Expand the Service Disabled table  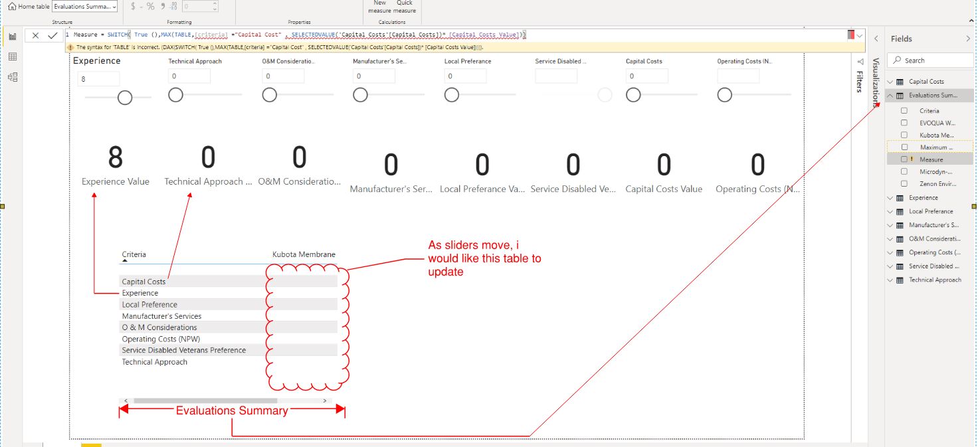890,266
